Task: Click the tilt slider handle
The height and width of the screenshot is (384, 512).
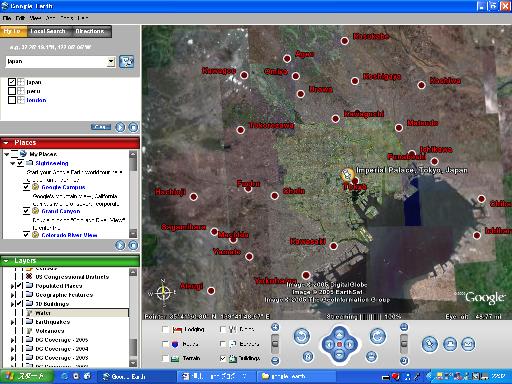Action: (x=404, y=343)
